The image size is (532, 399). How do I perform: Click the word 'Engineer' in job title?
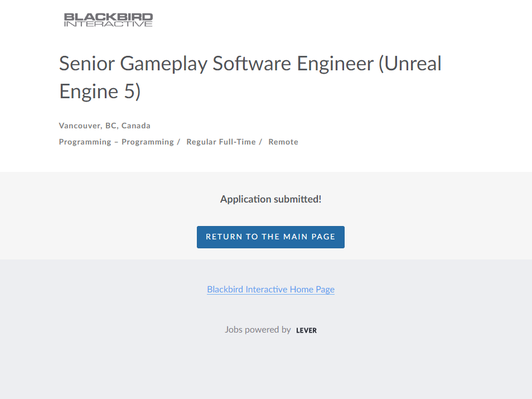(335, 64)
